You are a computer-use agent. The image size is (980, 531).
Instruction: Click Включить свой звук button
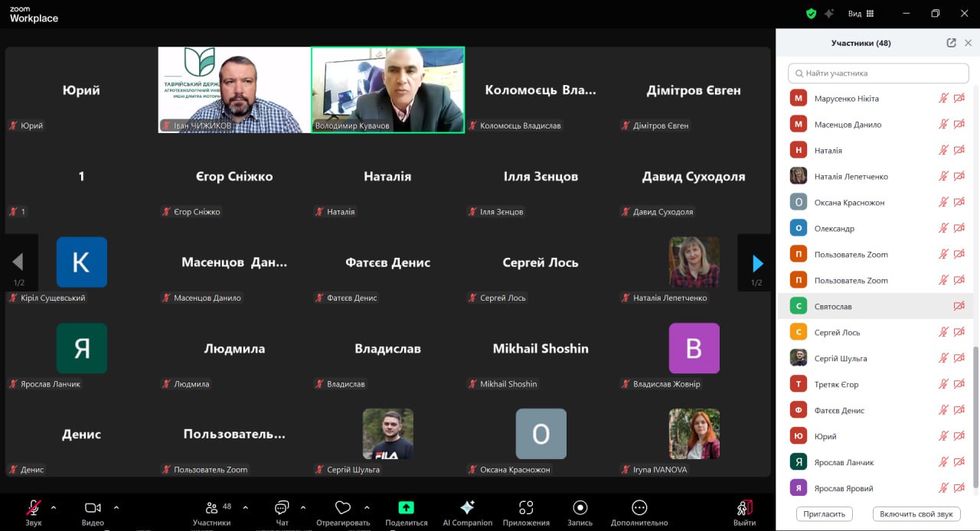click(916, 514)
